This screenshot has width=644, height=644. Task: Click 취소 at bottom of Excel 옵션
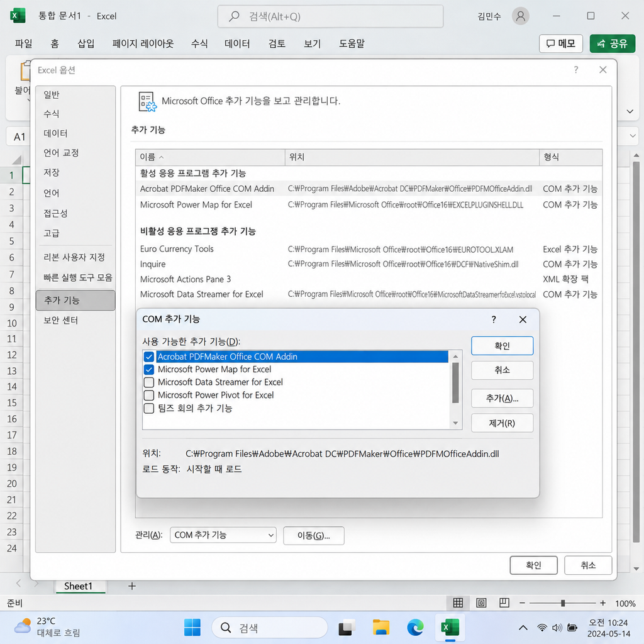588,565
